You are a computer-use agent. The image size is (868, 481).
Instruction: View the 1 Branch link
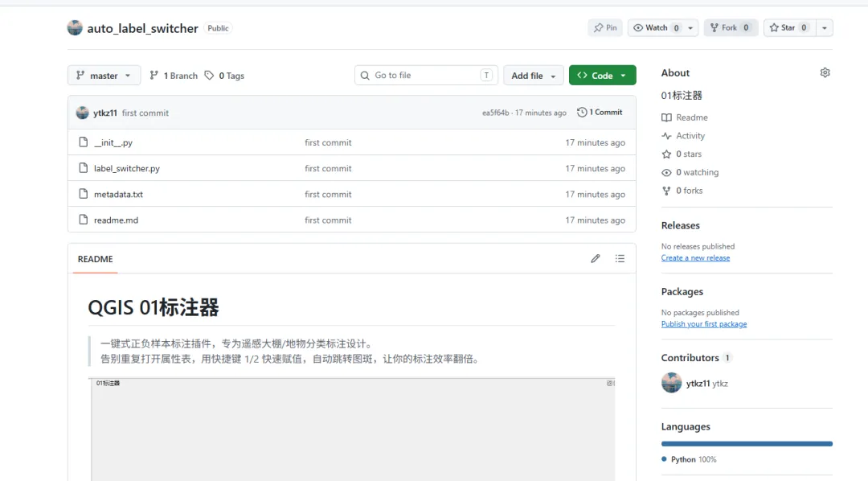tap(174, 76)
